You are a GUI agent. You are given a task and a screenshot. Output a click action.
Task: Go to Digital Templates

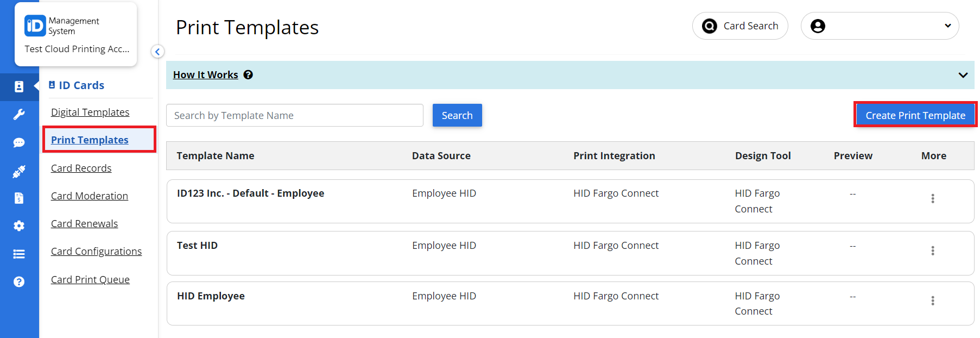click(x=90, y=112)
